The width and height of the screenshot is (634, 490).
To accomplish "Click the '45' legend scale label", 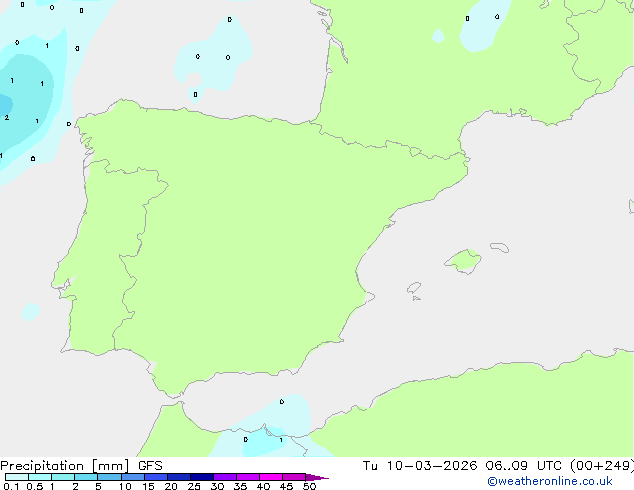I will point(286,486).
